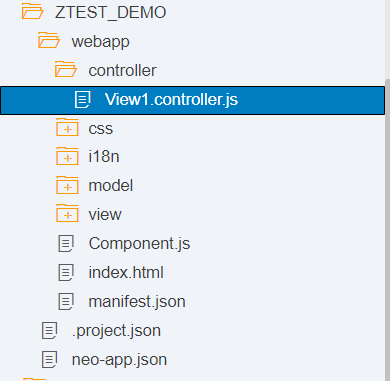Expand the css folder plus icon
The image size is (390, 381).
67,128
